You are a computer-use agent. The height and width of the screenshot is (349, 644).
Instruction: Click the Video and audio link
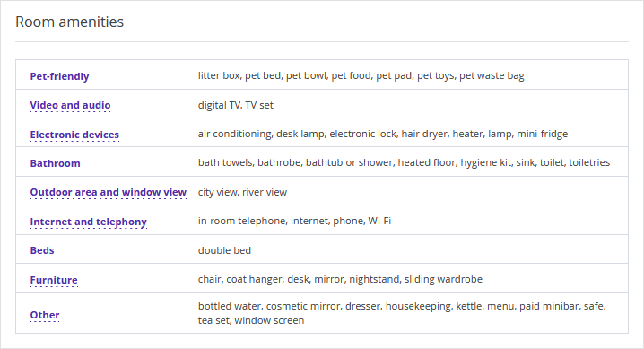pos(70,105)
